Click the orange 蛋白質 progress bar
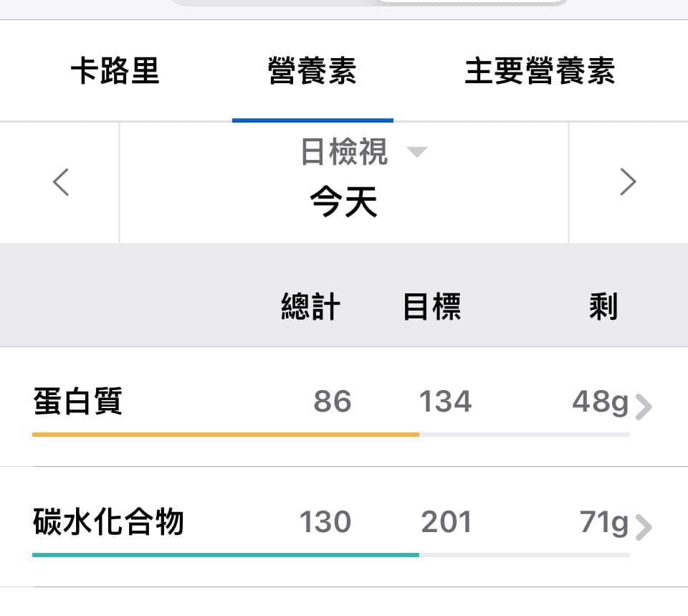This screenshot has height=616, width=688. point(225,435)
